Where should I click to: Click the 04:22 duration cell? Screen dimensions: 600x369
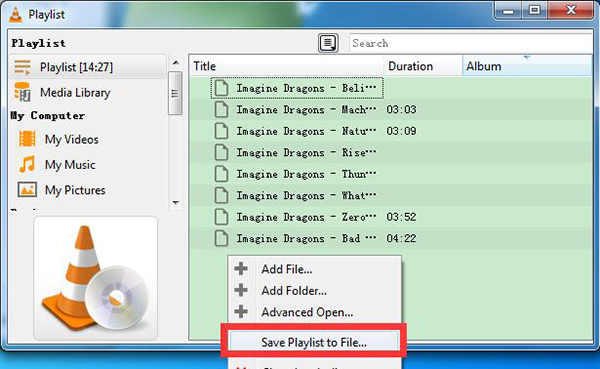[x=401, y=238]
